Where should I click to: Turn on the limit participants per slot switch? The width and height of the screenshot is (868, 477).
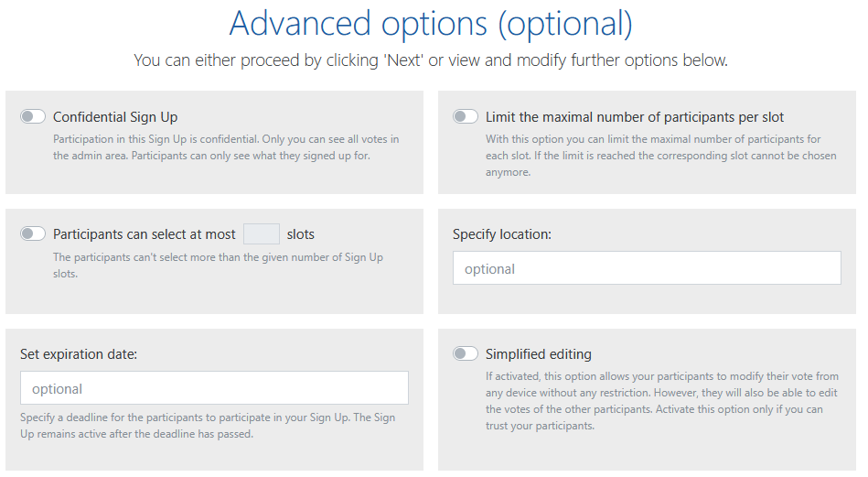pyautogui.click(x=466, y=116)
